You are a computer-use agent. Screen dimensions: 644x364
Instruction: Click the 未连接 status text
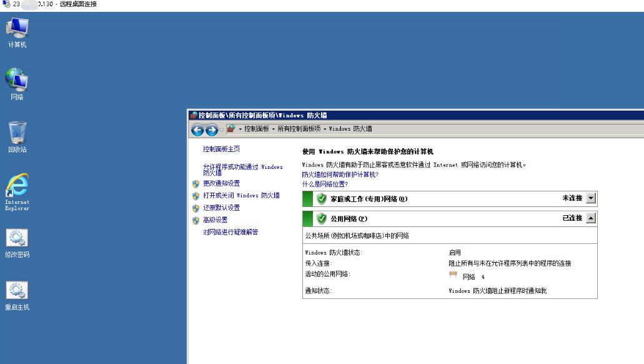click(x=572, y=198)
